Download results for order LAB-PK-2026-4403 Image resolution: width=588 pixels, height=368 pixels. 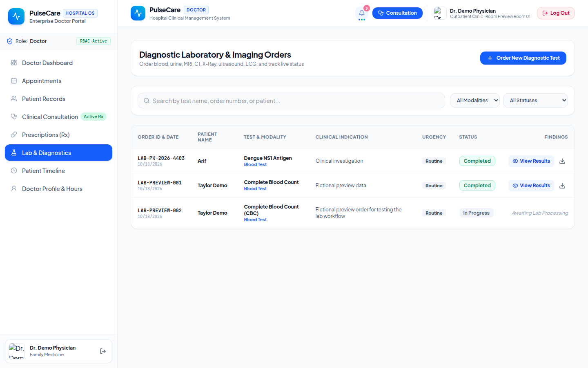562,161
